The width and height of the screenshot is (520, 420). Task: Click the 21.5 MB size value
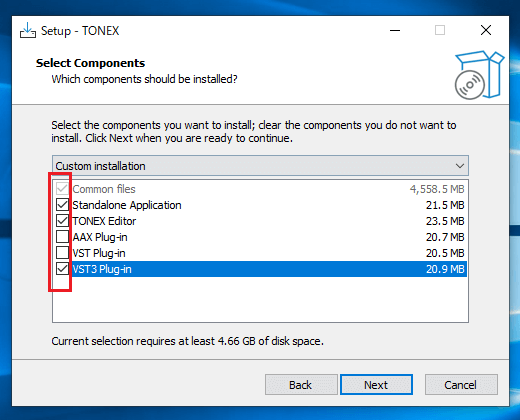point(445,205)
